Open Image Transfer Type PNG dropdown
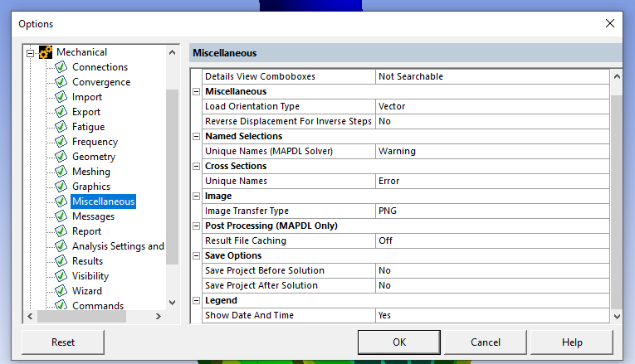Image resolution: width=635 pixels, height=364 pixels. coord(492,211)
